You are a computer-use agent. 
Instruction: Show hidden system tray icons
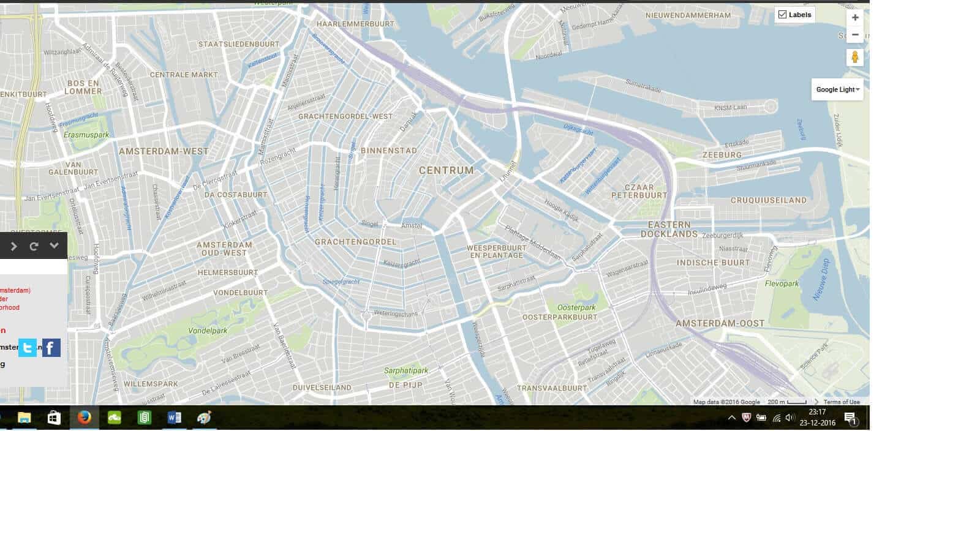click(731, 418)
